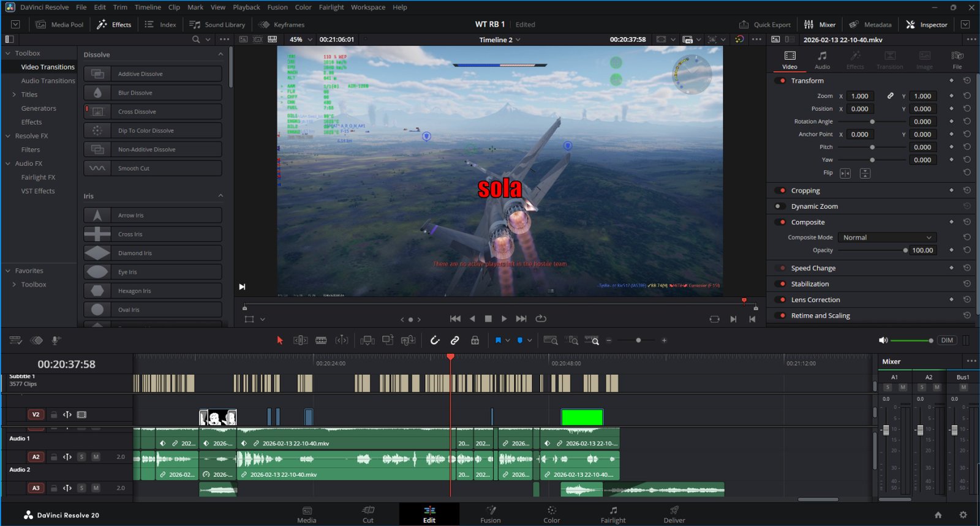The width and height of the screenshot is (980, 526).
Task: Click speaker mute icon near DIM
Action: coord(883,340)
